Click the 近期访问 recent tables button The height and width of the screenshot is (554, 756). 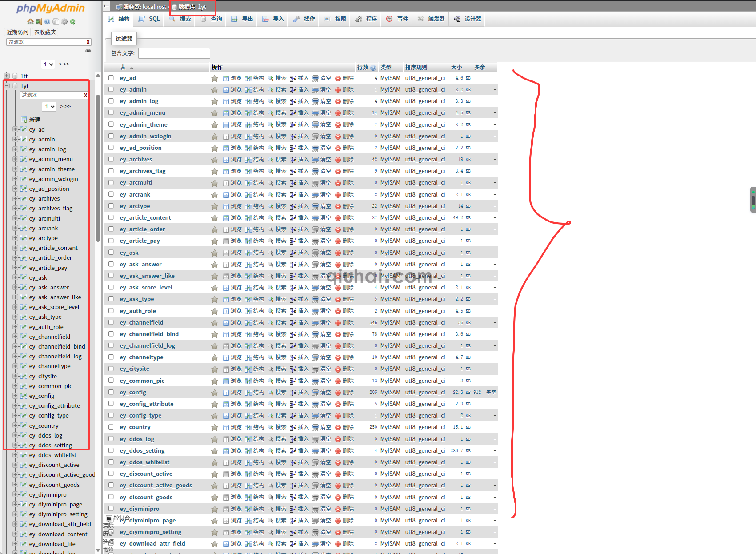[x=17, y=32]
